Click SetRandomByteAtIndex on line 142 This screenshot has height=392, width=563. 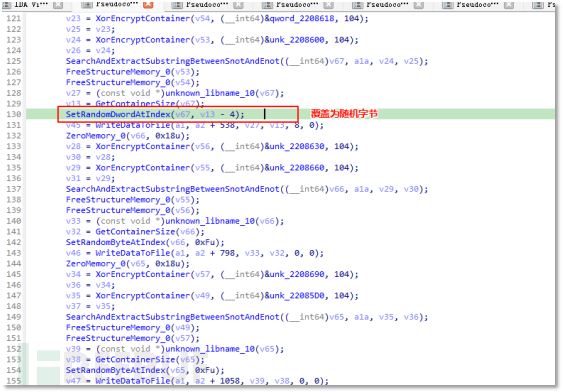click(x=116, y=242)
